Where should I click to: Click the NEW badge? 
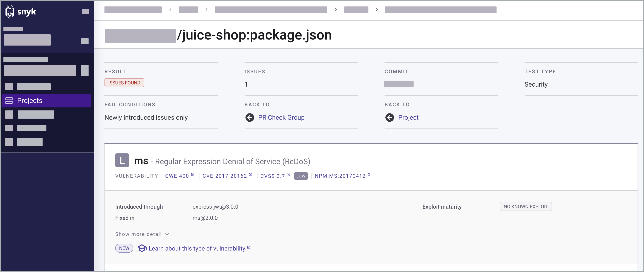[x=124, y=248]
